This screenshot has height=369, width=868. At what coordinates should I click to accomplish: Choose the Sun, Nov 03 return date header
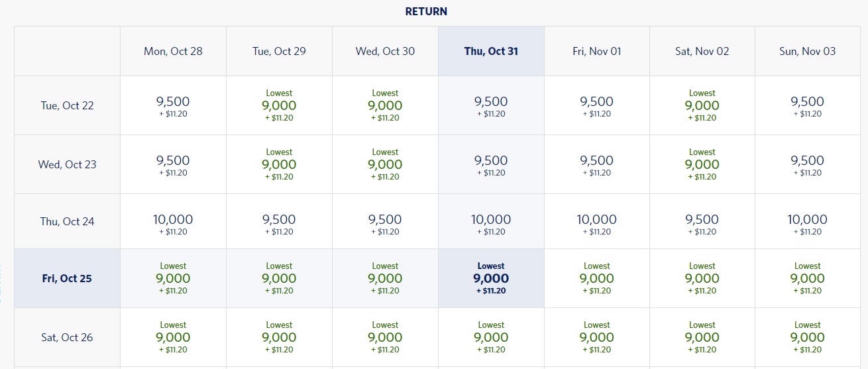(808, 51)
